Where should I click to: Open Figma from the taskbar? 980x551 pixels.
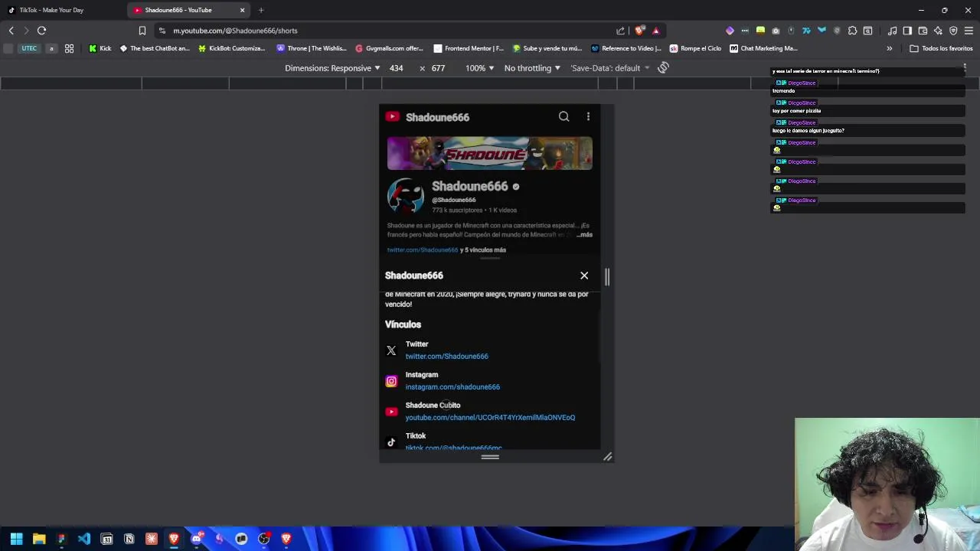tap(61, 539)
